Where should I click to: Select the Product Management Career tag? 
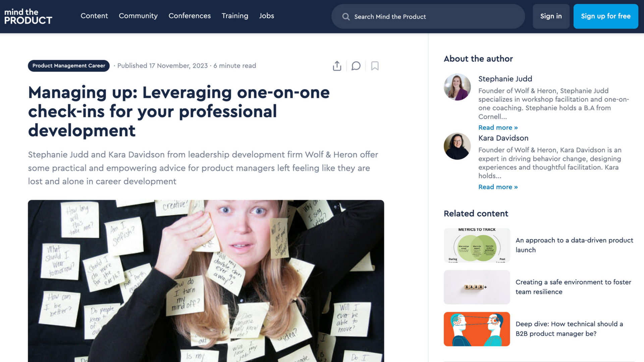pos(69,66)
